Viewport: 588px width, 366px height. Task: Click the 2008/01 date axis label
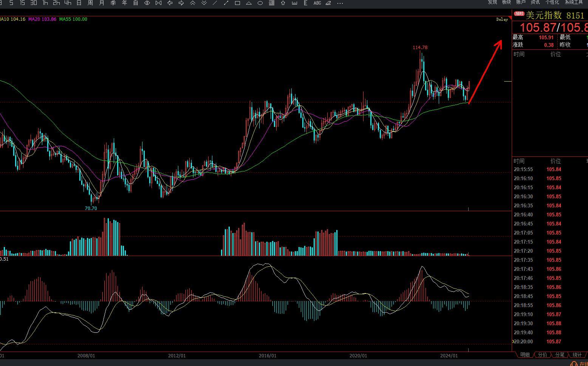(86, 356)
